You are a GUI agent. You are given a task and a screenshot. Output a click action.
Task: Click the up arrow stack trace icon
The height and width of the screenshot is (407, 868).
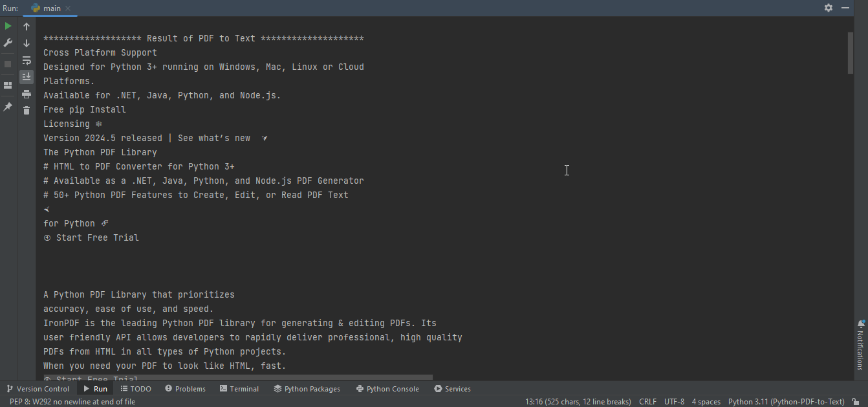tap(27, 27)
